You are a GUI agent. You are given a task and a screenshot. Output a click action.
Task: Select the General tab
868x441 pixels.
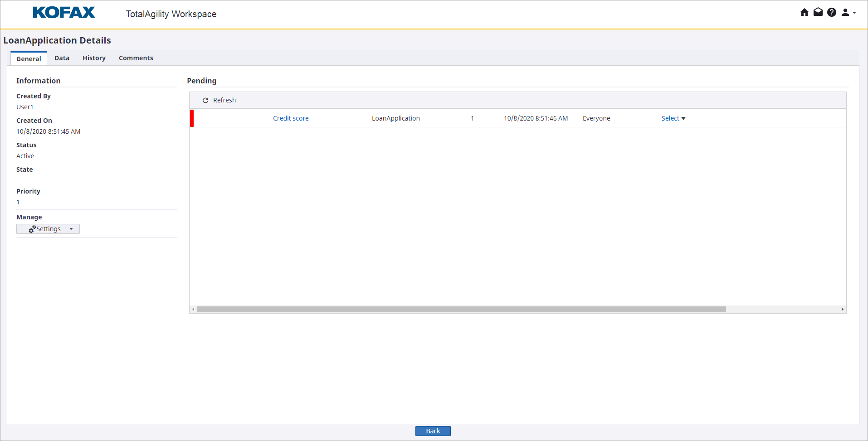[29, 58]
